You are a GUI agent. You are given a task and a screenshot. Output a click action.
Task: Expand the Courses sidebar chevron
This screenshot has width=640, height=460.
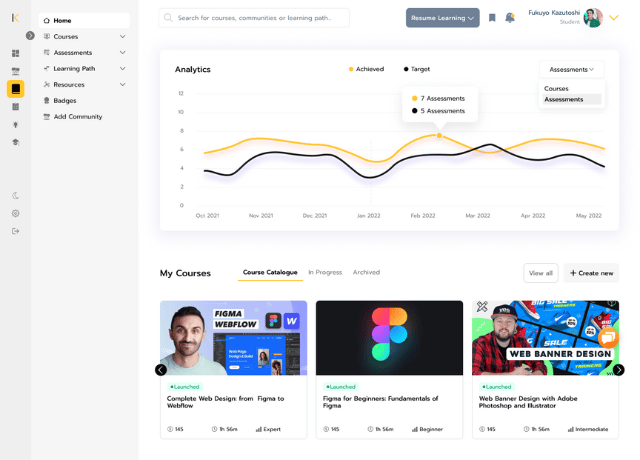tap(122, 36)
